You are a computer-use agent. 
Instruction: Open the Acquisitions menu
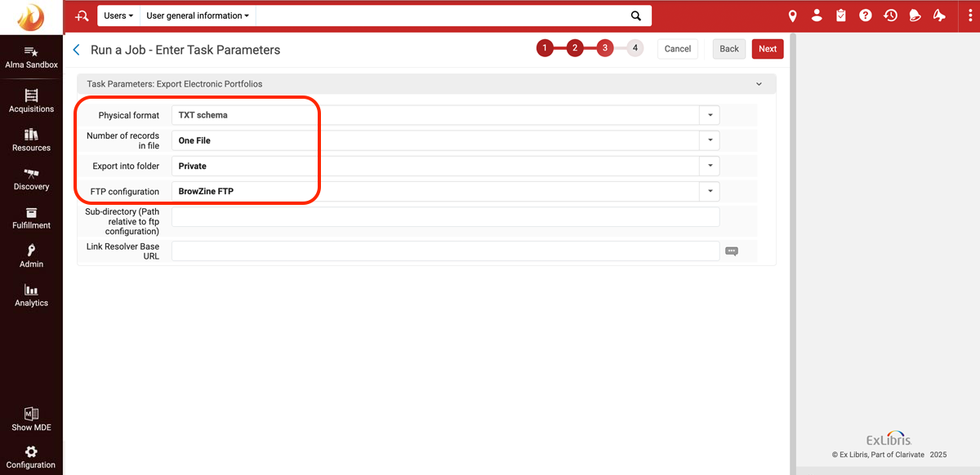coord(31,101)
